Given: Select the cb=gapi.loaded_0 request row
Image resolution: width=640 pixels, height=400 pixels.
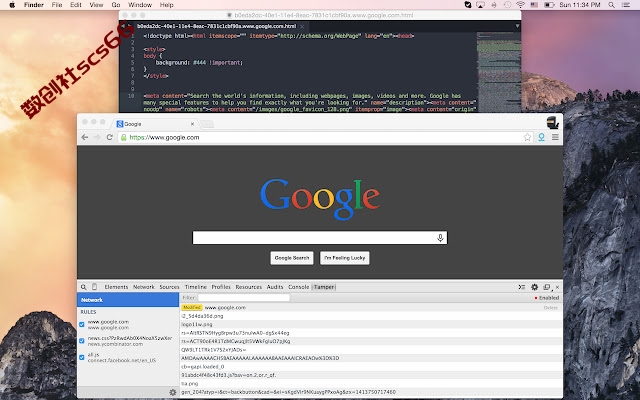Looking at the screenshot, I should 371,367.
